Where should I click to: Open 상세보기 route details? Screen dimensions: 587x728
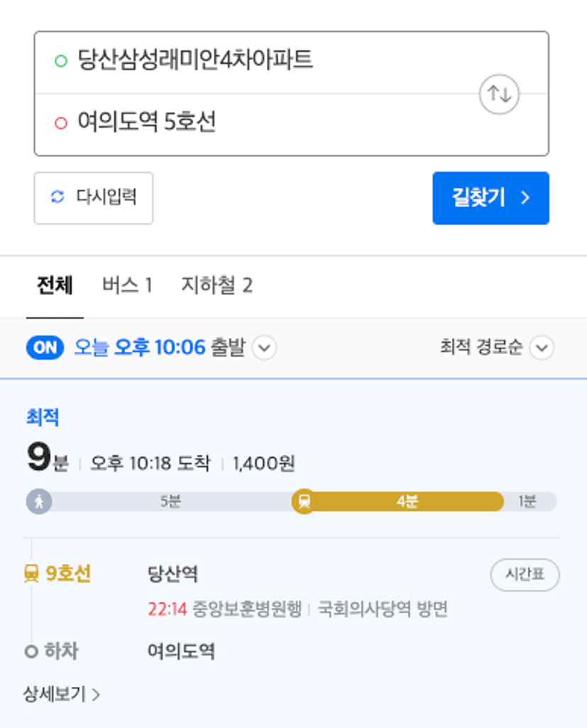pyautogui.click(x=61, y=695)
